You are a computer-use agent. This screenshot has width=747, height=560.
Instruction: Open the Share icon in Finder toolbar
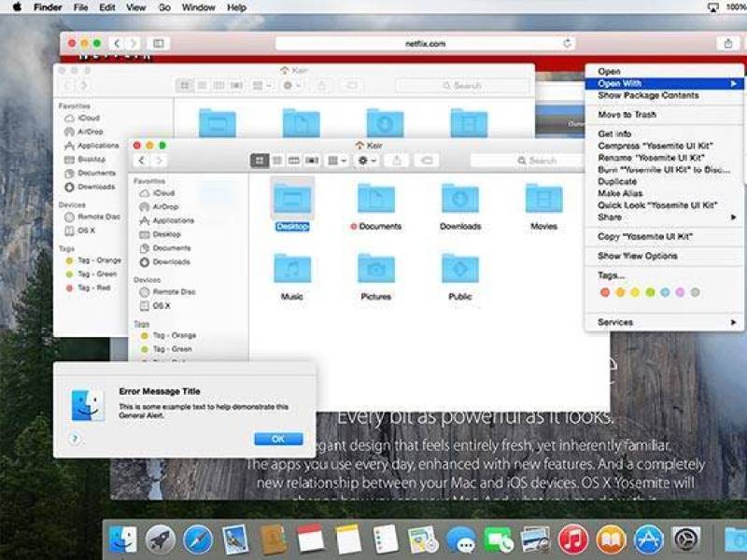pos(396,161)
